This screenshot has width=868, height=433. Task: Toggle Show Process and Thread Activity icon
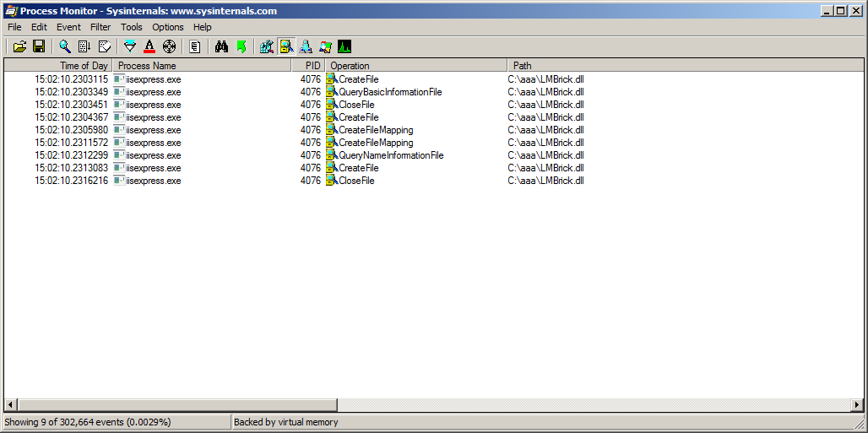click(x=326, y=46)
